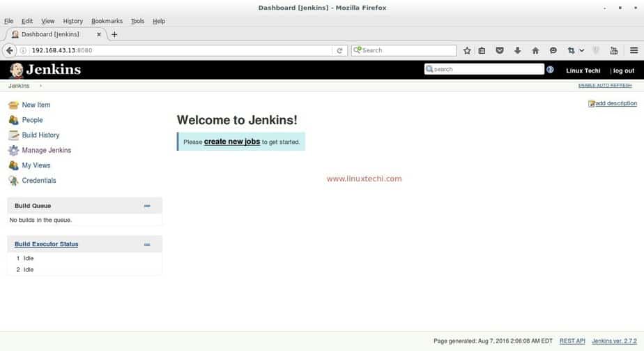
Task: Click the Jenkins butler logo icon
Action: coord(17,70)
